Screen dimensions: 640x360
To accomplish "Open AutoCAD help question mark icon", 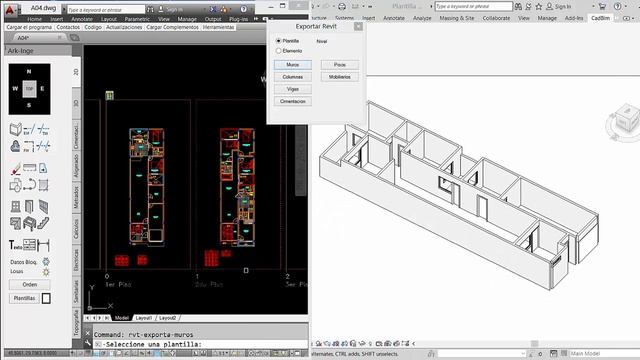I will pyautogui.click(x=244, y=9).
